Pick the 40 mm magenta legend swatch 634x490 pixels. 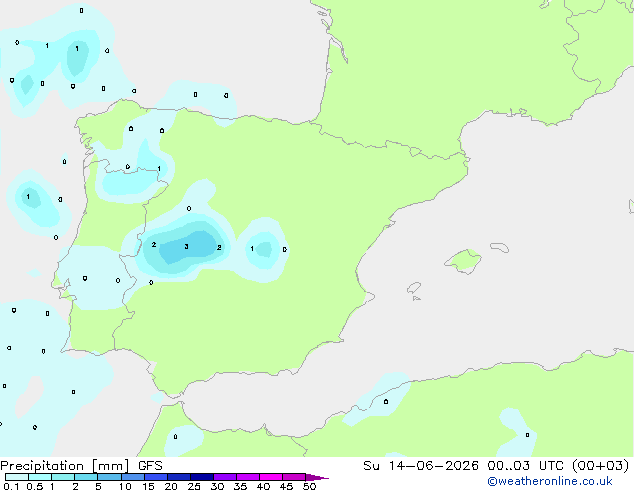271,477
